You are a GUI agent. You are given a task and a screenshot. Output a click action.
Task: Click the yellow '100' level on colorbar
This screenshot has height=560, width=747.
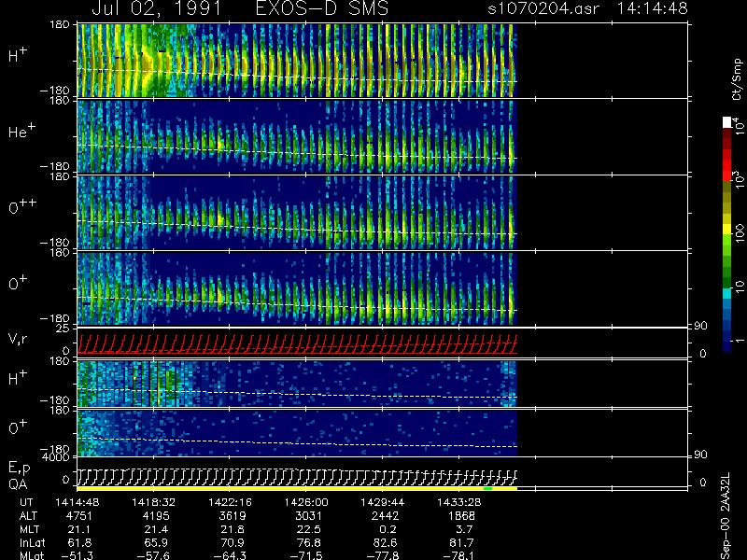tap(727, 231)
